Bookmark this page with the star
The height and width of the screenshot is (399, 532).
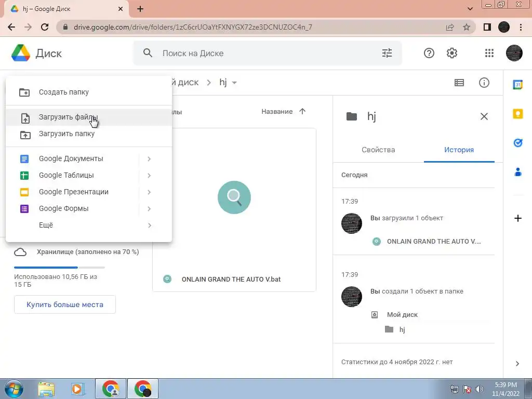click(x=467, y=27)
